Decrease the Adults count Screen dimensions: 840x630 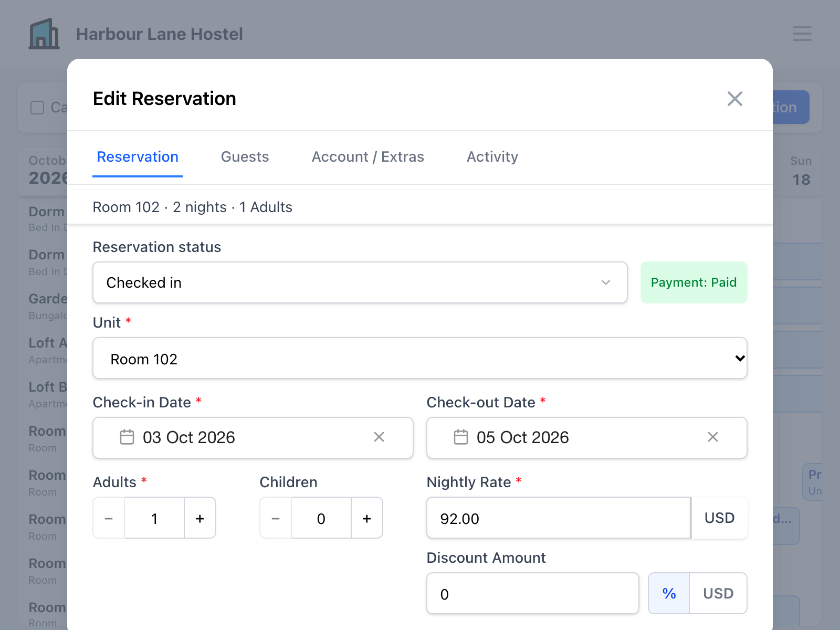109,518
